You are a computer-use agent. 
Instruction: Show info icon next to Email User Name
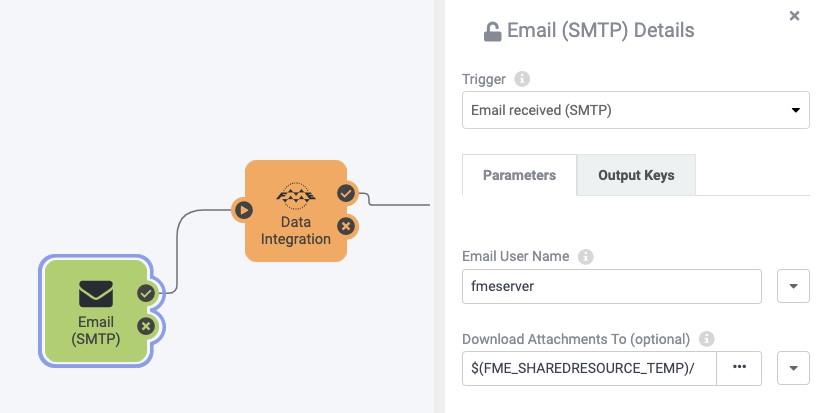point(585,257)
